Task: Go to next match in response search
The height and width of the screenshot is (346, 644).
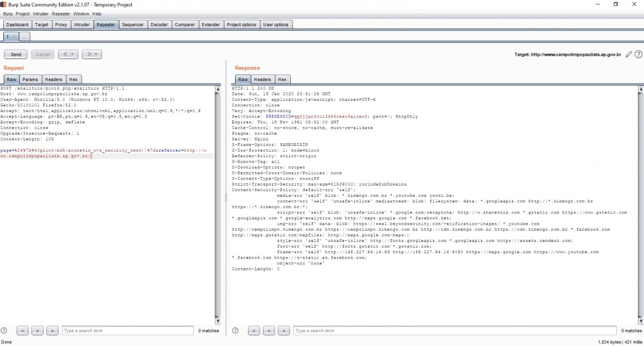Action: pyautogui.click(x=283, y=331)
